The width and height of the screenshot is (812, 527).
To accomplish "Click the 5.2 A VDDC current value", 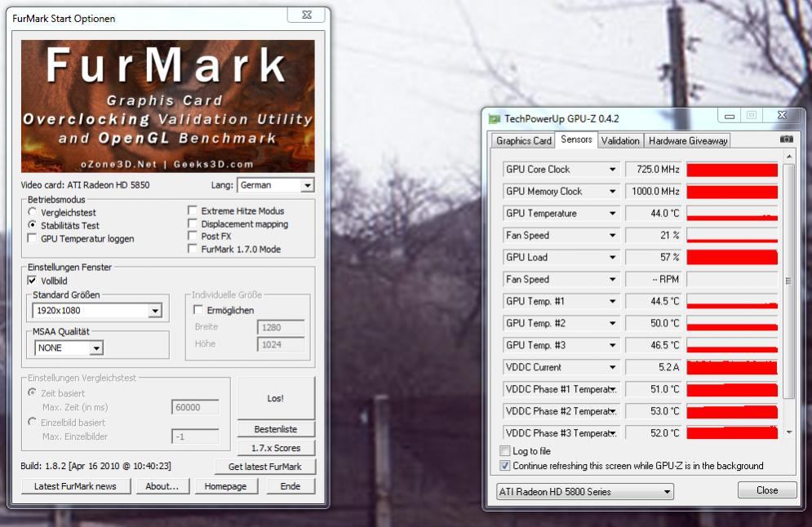I will pyautogui.click(x=654, y=367).
